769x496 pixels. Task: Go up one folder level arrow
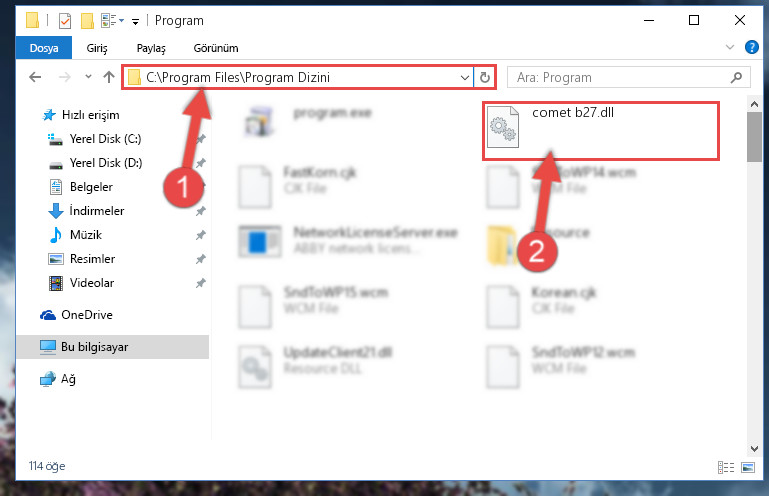click(109, 78)
